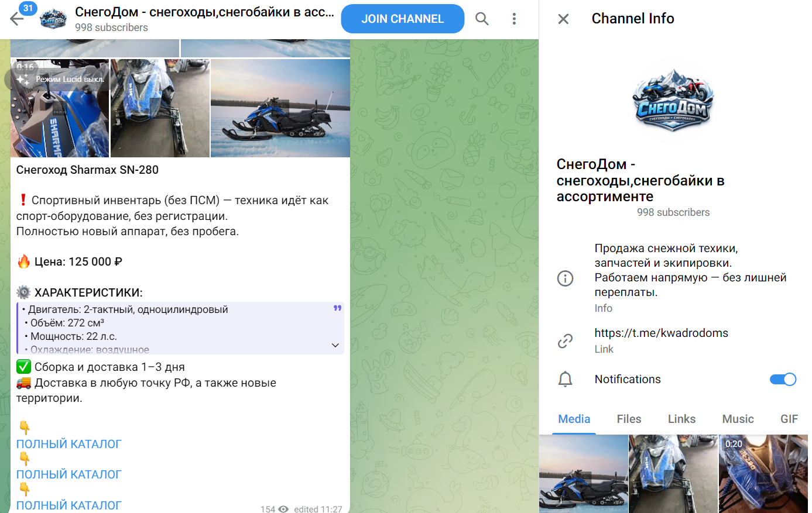The width and height of the screenshot is (812, 513).
Task: Close the Channel Info panel
Action: click(563, 18)
